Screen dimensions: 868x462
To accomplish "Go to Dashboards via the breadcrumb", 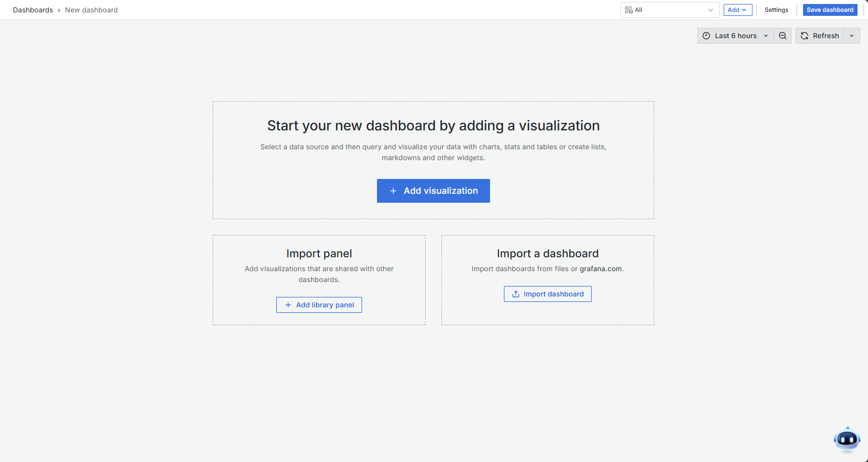I will click(33, 10).
